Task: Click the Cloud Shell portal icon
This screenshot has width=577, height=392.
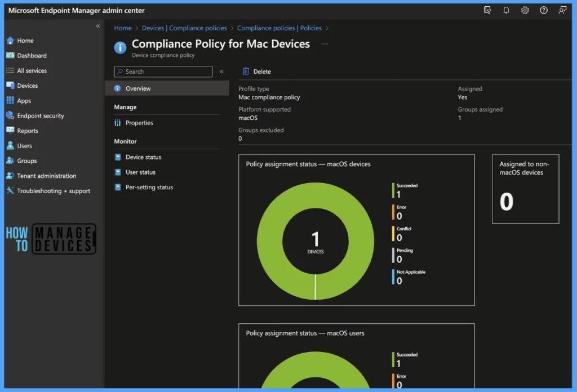Action: tap(487, 10)
